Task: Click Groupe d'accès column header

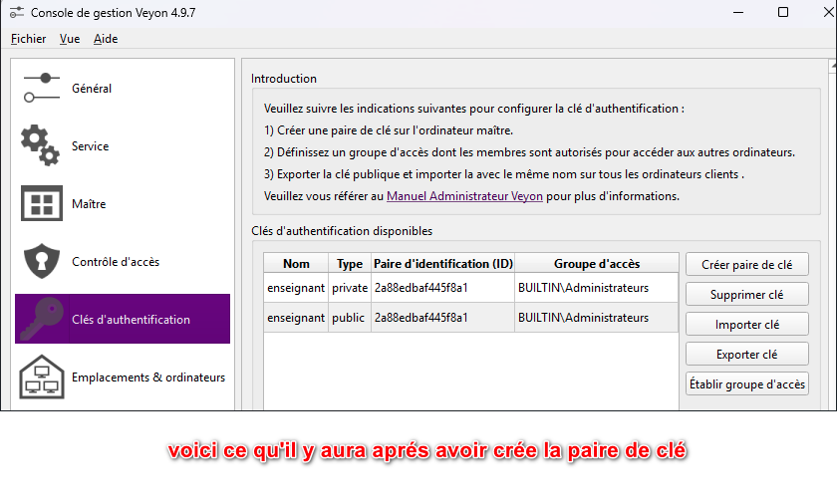Action: [x=597, y=264]
